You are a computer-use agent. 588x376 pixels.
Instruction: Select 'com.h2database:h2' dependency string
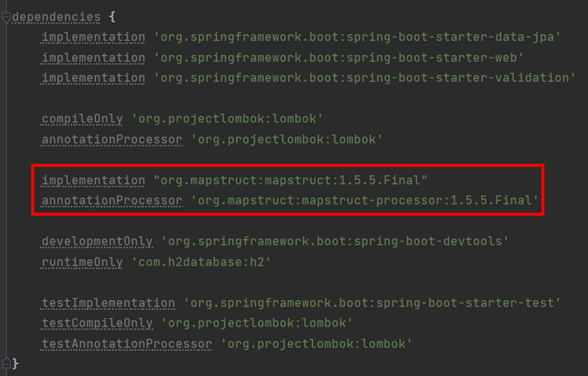(x=201, y=262)
